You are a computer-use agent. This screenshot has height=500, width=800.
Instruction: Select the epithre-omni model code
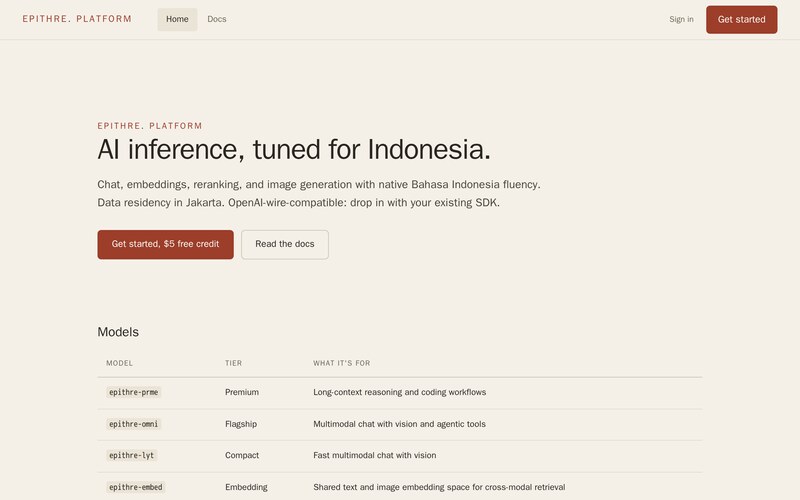(x=134, y=424)
